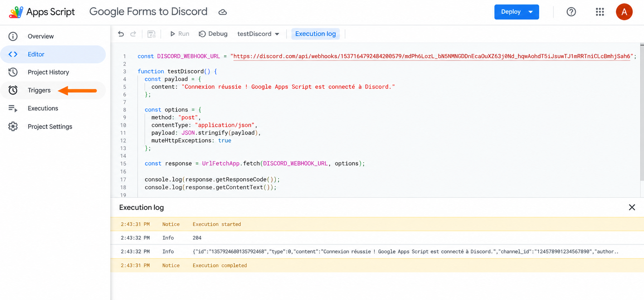Click the Connexion réussie string in the code
This screenshot has width=644, height=300.
pyautogui.click(x=288, y=87)
